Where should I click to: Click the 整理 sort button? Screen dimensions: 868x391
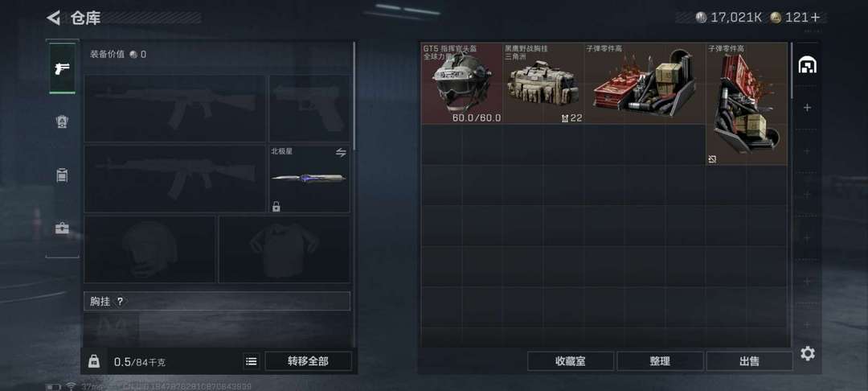coord(660,362)
